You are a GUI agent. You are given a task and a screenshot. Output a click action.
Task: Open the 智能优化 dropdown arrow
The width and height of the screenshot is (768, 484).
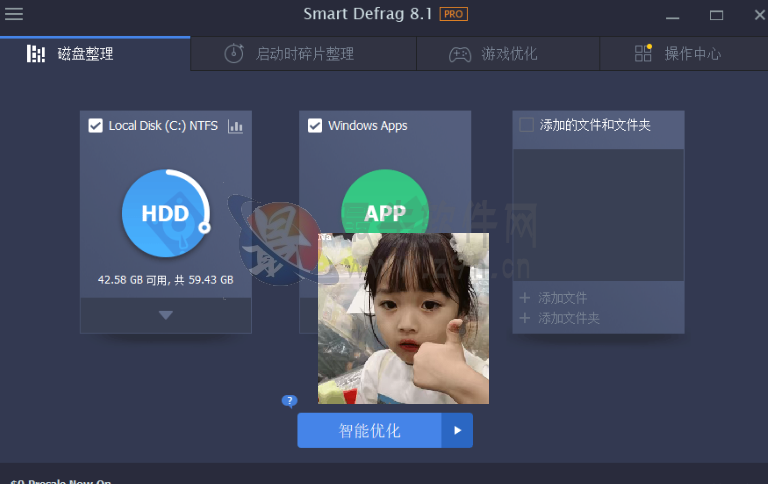(x=457, y=431)
